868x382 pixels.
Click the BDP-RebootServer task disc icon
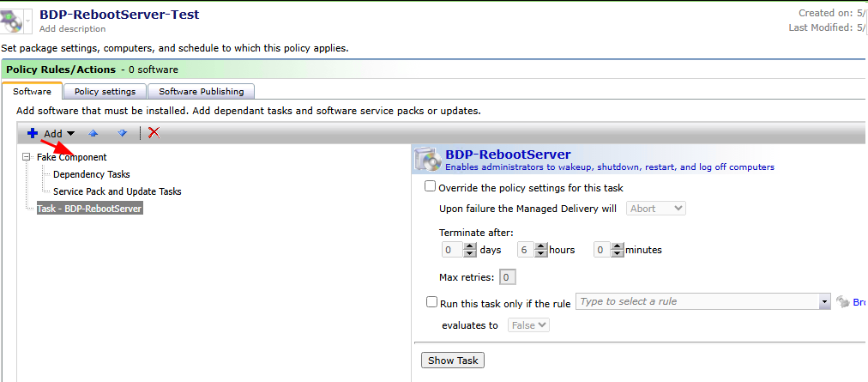[x=427, y=159]
